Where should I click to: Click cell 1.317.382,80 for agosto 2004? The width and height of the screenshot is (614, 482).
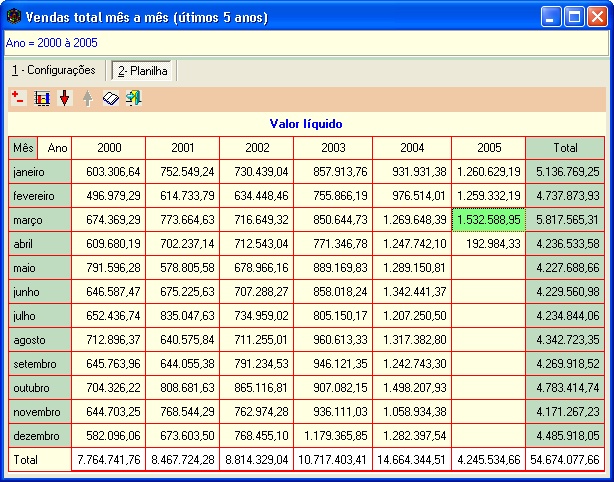point(412,340)
